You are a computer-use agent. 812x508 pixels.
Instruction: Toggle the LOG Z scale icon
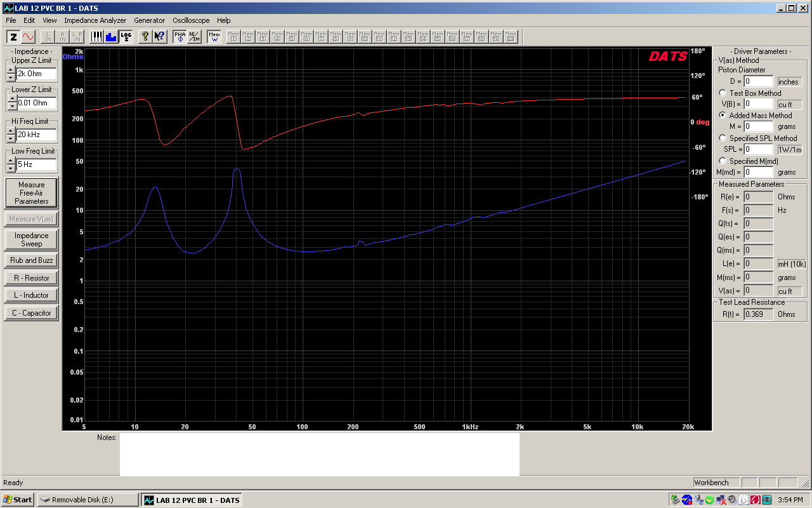(126, 37)
